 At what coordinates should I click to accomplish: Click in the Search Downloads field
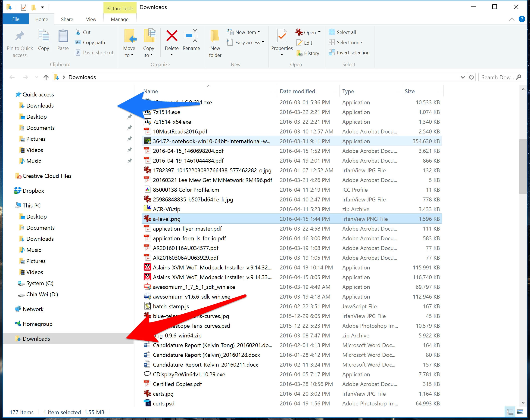pyautogui.click(x=497, y=77)
